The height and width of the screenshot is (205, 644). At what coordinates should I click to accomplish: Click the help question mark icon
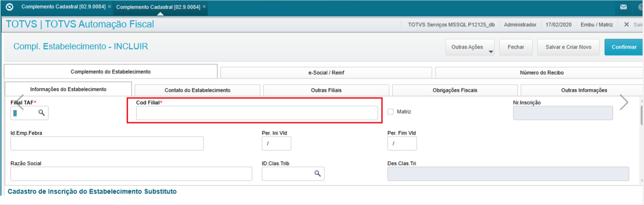pos(641,8)
